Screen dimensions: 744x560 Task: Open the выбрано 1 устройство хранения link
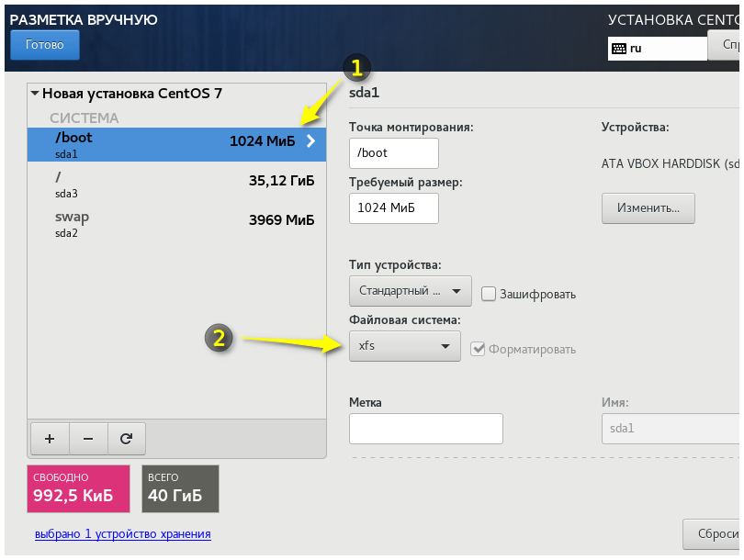(123, 534)
